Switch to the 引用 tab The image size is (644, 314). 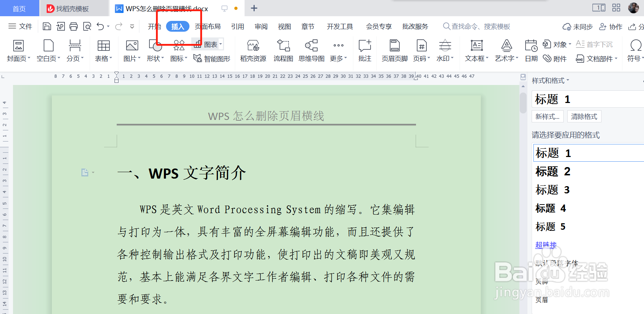[x=238, y=26]
